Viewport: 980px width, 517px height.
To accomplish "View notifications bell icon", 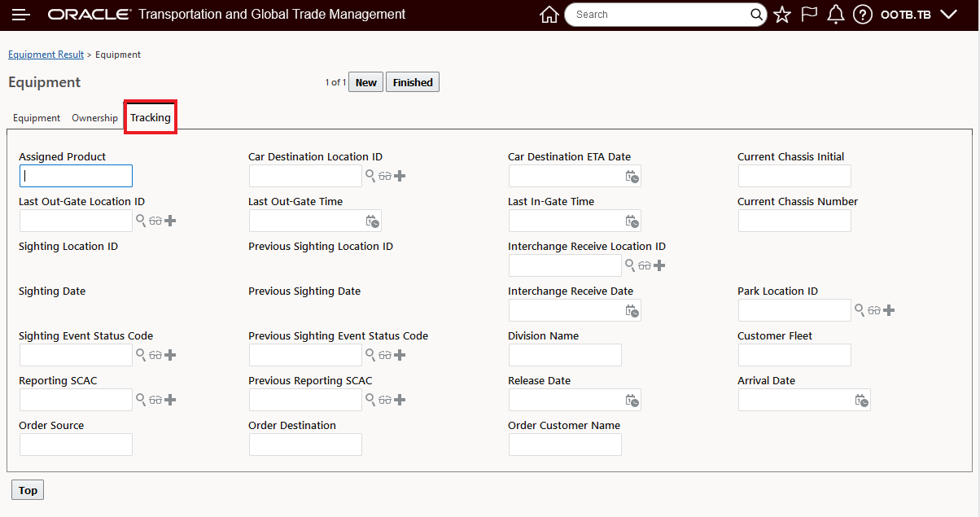I will 835,15.
